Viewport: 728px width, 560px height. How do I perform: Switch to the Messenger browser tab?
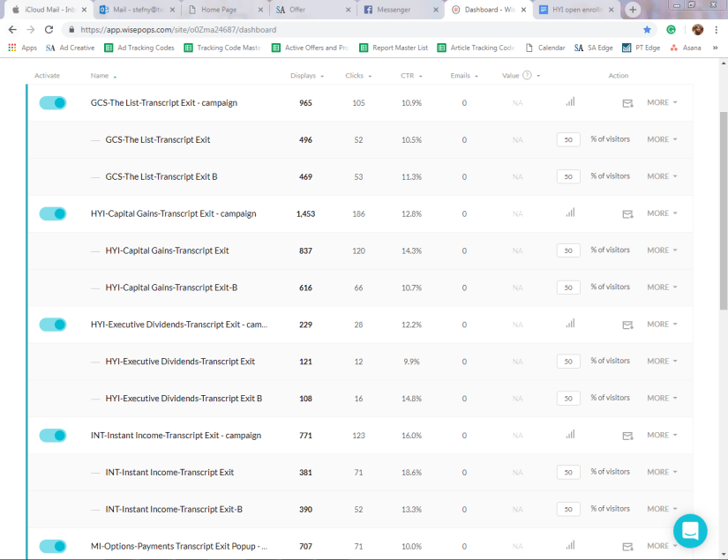[x=393, y=10]
